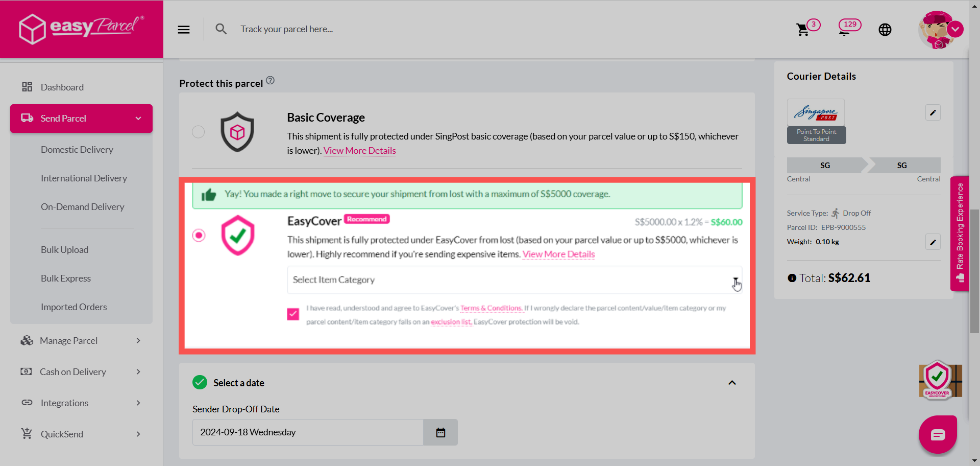Open the language globe icon
980x466 pixels.
point(885,30)
